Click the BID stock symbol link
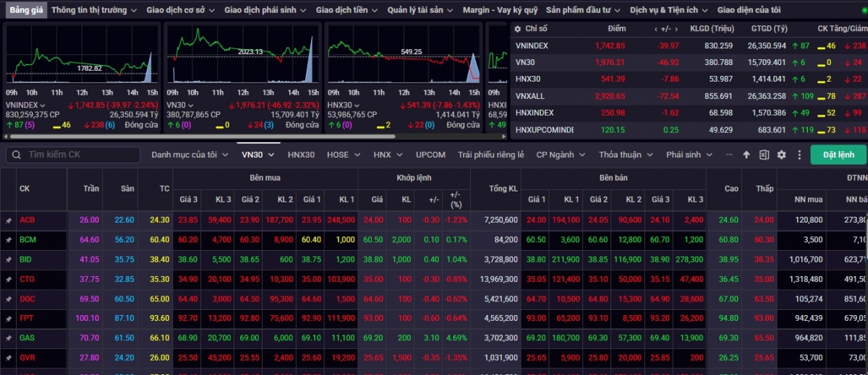 click(27, 259)
